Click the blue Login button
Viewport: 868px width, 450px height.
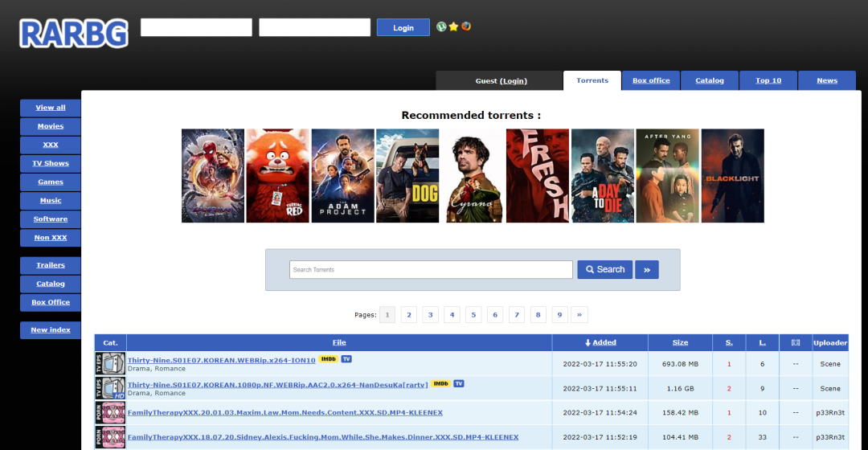[x=403, y=27]
